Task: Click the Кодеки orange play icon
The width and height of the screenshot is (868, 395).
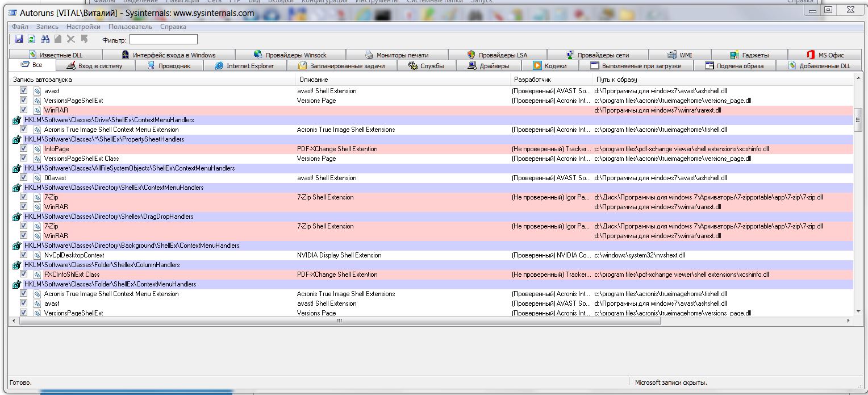Action: [537, 66]
